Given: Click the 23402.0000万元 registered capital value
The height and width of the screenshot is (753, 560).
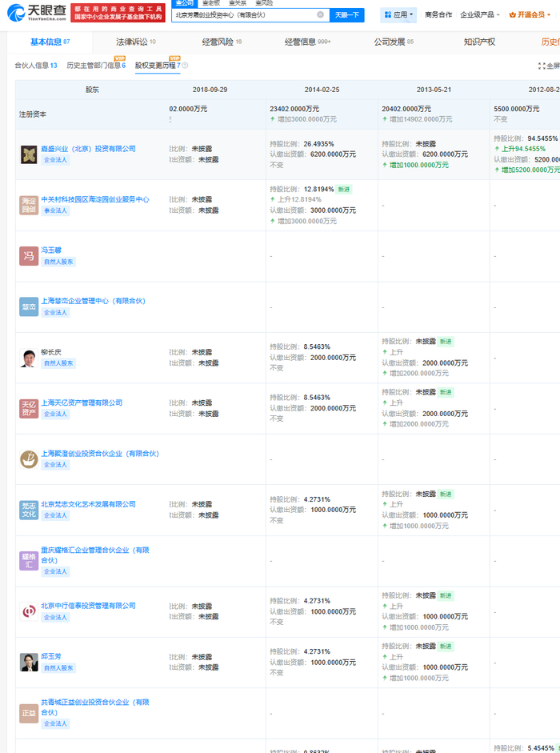Looking at the screenshot, I should (294, 110).
